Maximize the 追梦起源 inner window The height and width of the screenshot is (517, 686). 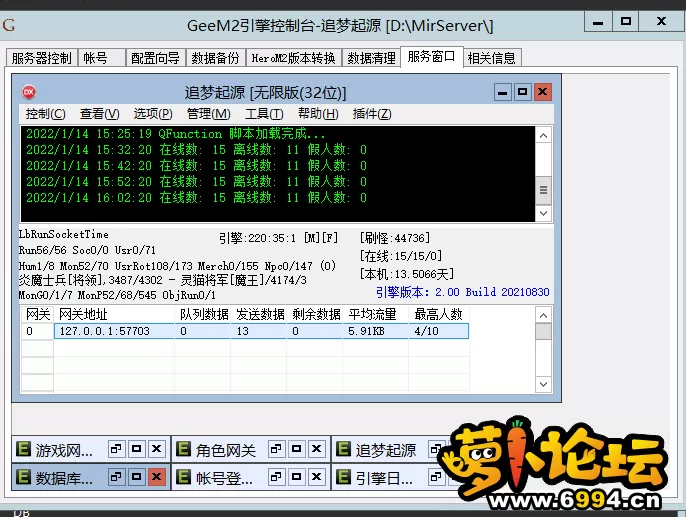coord(522,92)
